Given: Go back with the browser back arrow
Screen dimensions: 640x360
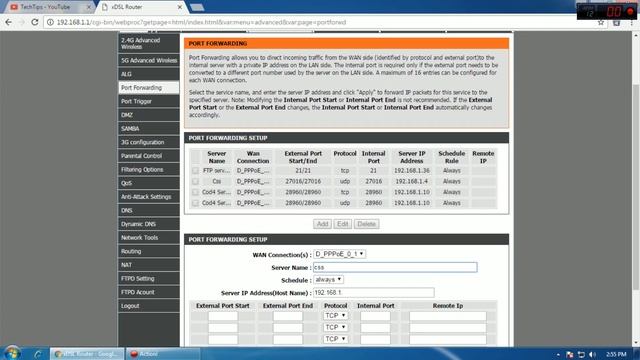Looking at the screenshot, I should point(8,22).
